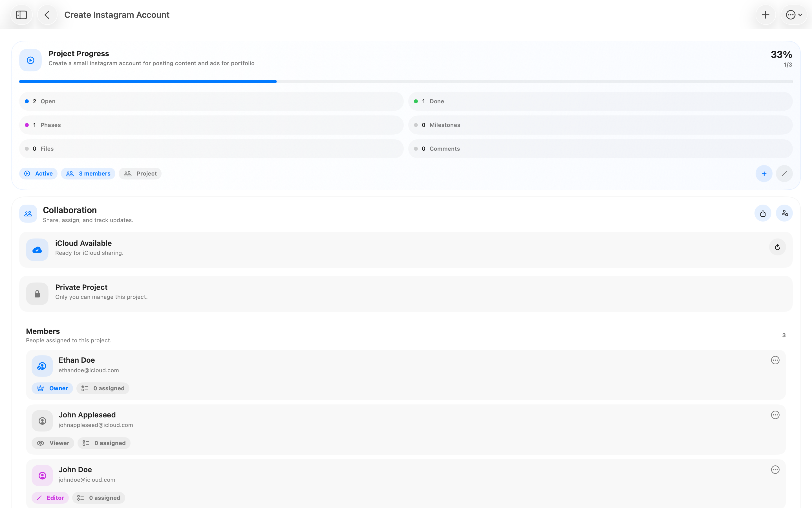This screenshot has height=508, width=812.
Task: Click the plus icon in top toolbar
Action: 765,15
